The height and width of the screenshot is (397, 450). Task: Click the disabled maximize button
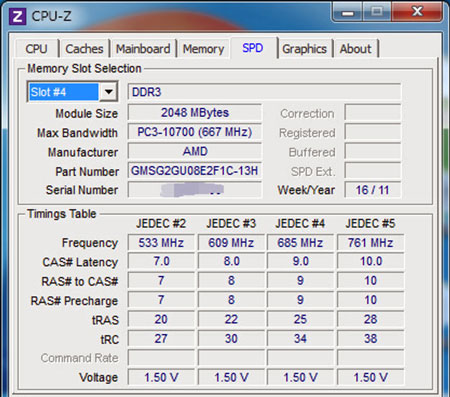point(377,12)
